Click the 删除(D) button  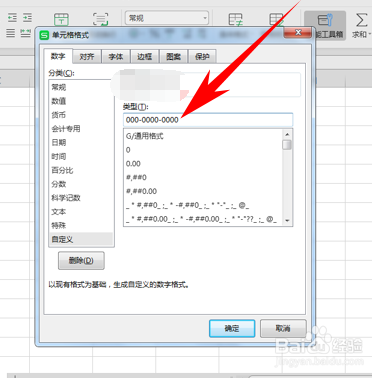[x=81, y=260]
